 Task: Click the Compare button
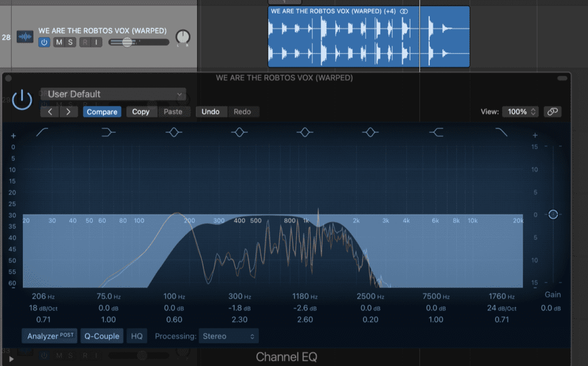[x=102, y=112]
